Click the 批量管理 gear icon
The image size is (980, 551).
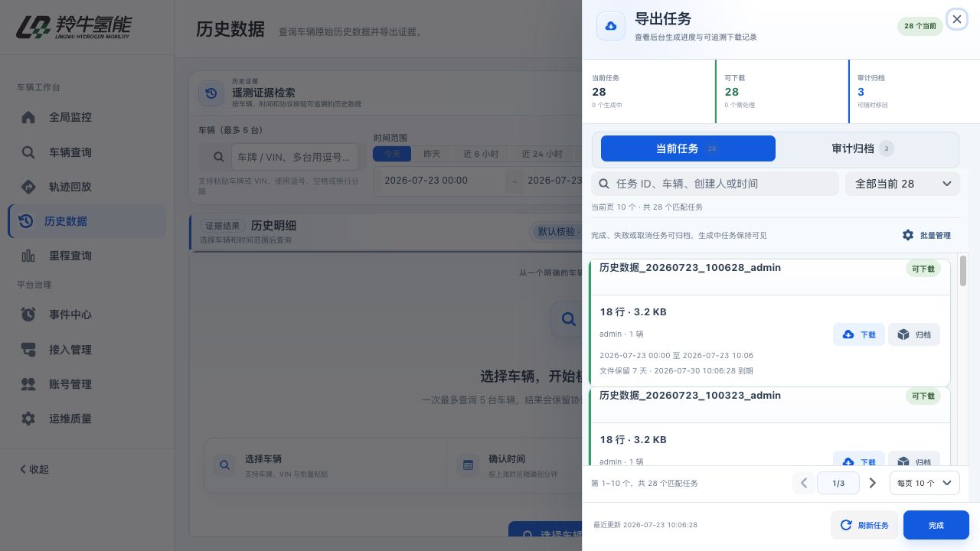(x=908, y=235)
